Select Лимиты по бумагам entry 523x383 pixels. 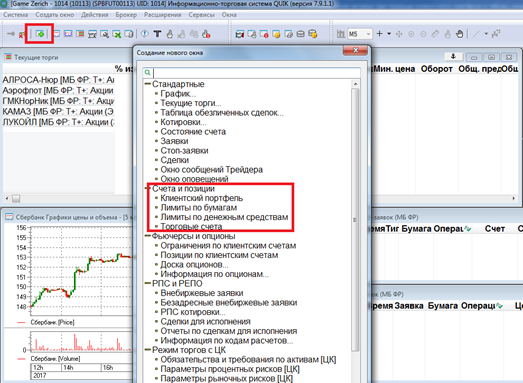(x=199, y=208)
